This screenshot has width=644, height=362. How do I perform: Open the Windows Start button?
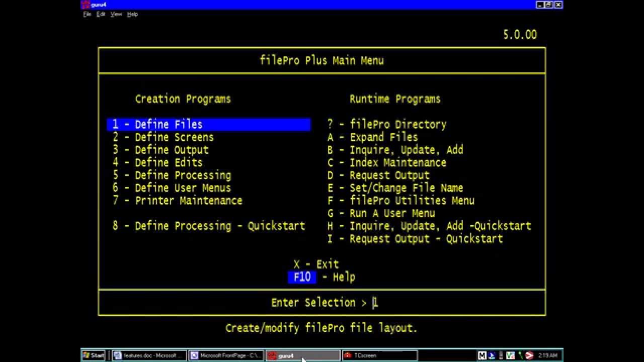click(94, 355)
